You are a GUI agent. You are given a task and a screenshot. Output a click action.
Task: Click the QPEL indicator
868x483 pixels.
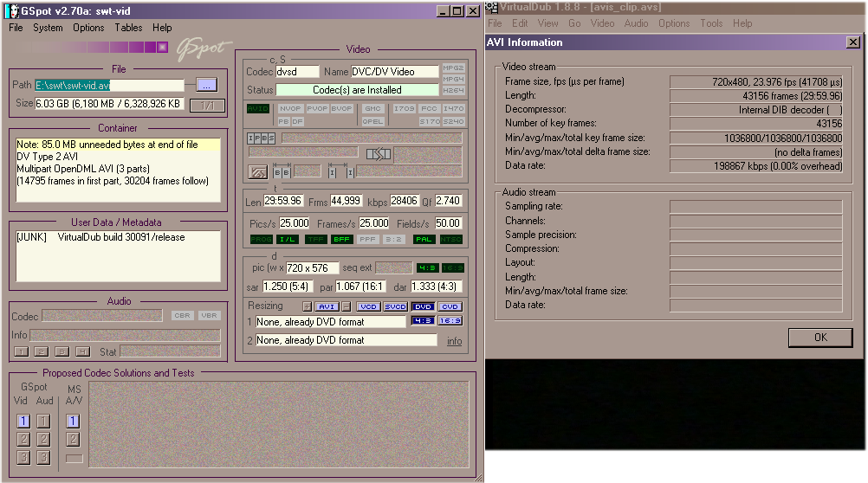372,121
